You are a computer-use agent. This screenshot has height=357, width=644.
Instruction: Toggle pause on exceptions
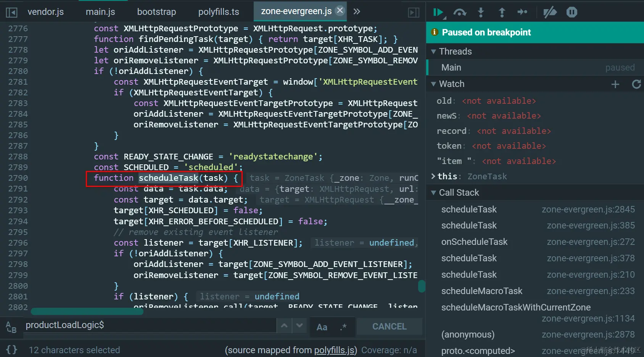pos(572,12)
